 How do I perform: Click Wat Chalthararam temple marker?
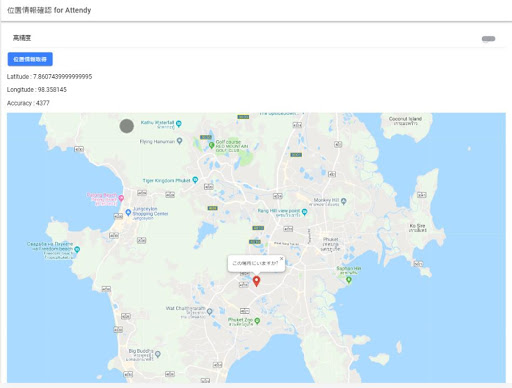[209, 311]
